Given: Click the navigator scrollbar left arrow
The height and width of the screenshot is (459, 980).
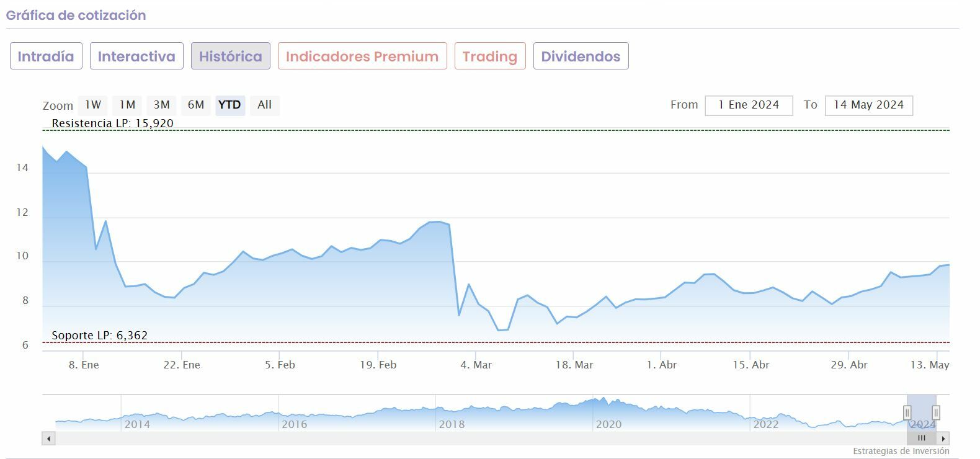Looking at the screenshot, I should tap(49, 439).
